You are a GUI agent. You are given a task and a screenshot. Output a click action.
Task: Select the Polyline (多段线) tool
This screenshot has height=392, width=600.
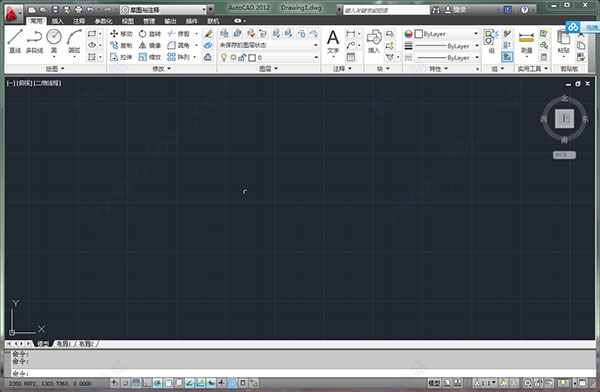click(x=34, y=41)
